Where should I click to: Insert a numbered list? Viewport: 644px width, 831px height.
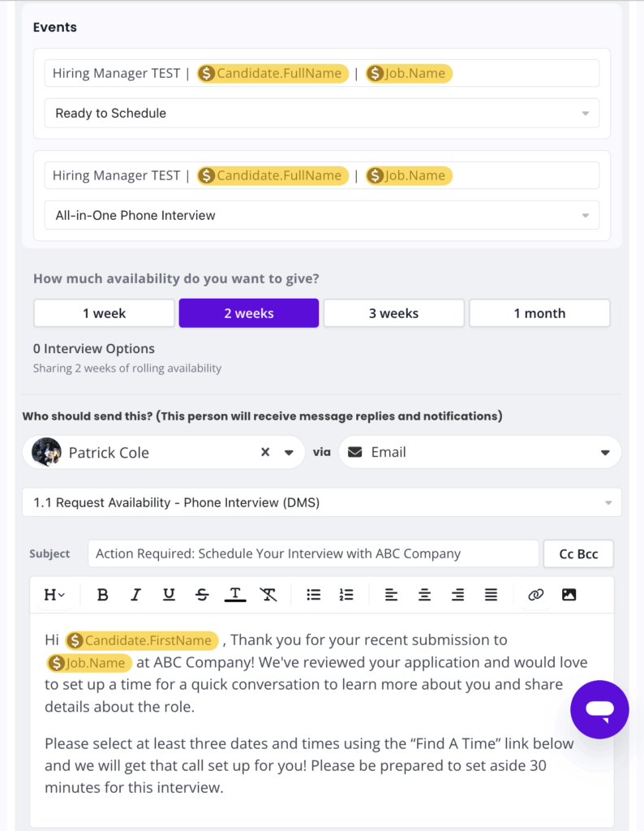pyautogui.click(x=346, y=595)
